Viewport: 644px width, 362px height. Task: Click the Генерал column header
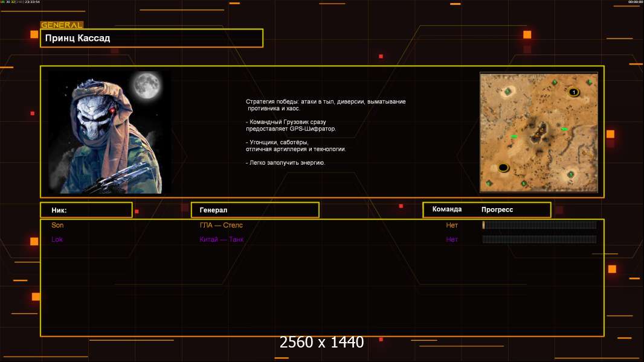coord(255,210)
